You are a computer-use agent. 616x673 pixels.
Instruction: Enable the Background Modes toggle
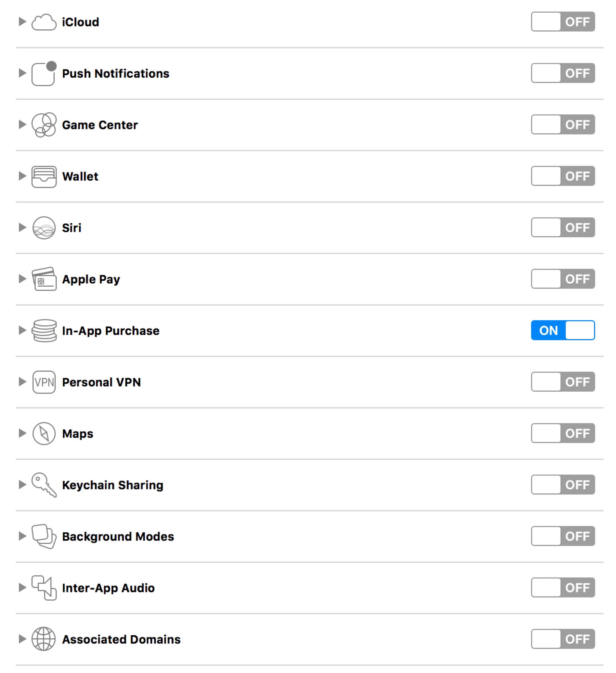[x=563, y=536]
